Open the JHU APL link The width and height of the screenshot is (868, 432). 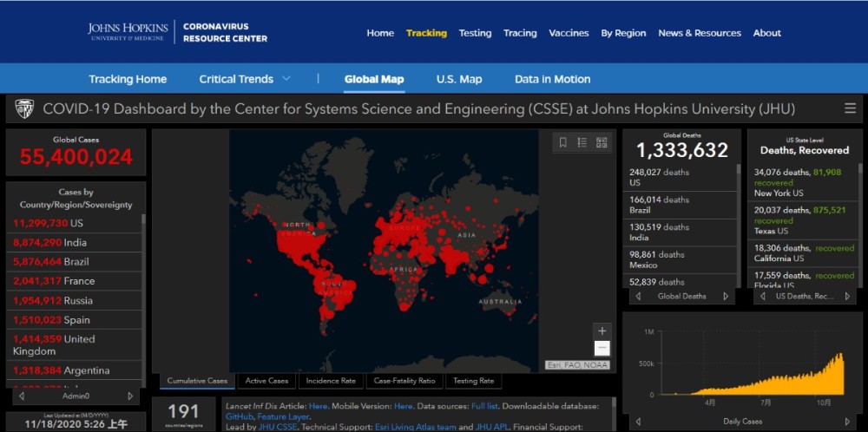click(x=494, y=427)
